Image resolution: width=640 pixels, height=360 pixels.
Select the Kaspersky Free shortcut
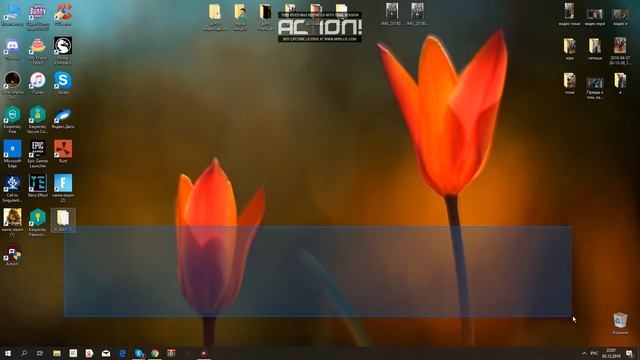pos(12,120)
